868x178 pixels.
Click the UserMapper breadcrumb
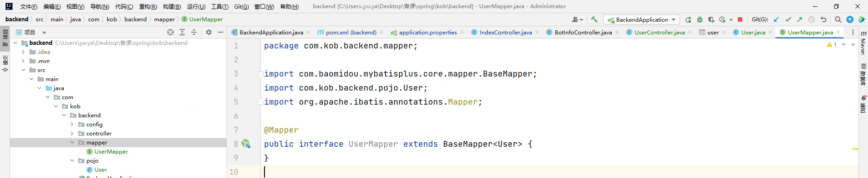(202, 19)
